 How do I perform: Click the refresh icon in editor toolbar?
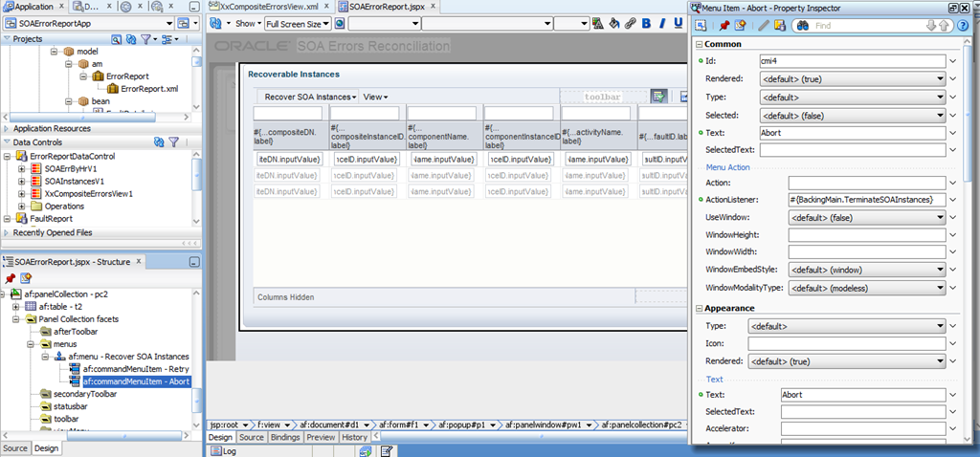pyautogui.click(x=216, y=23)
